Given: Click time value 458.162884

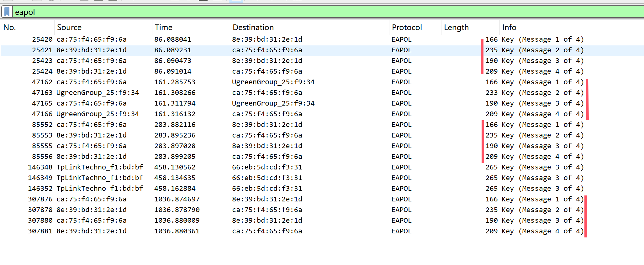Looking at the screenshot, I should (175, 189).
